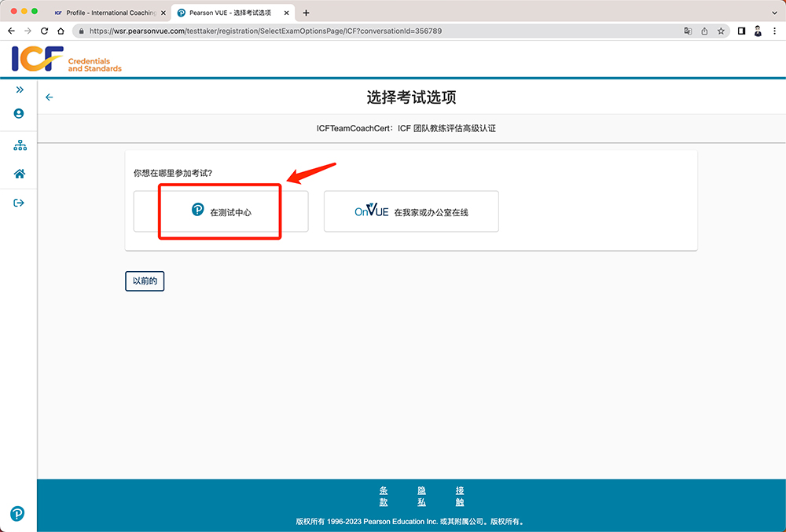Screen dimensions: 786x532
Task: Go to home via sidebar house icon
Action: click(20, 174)
